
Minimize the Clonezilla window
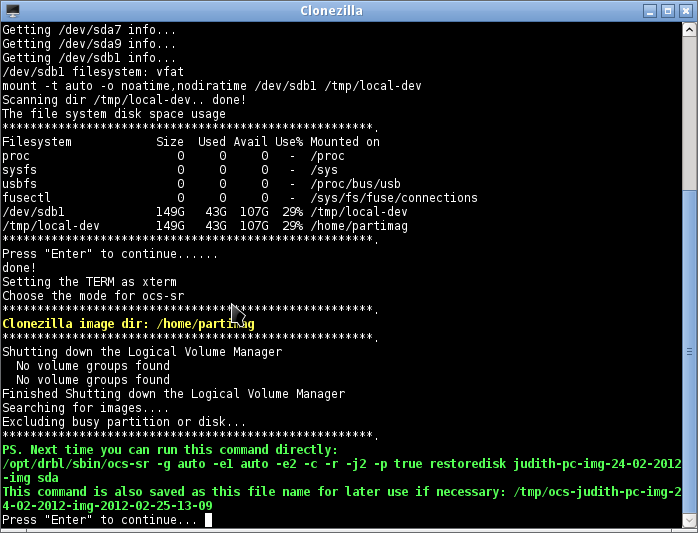[x=650, y=11]
